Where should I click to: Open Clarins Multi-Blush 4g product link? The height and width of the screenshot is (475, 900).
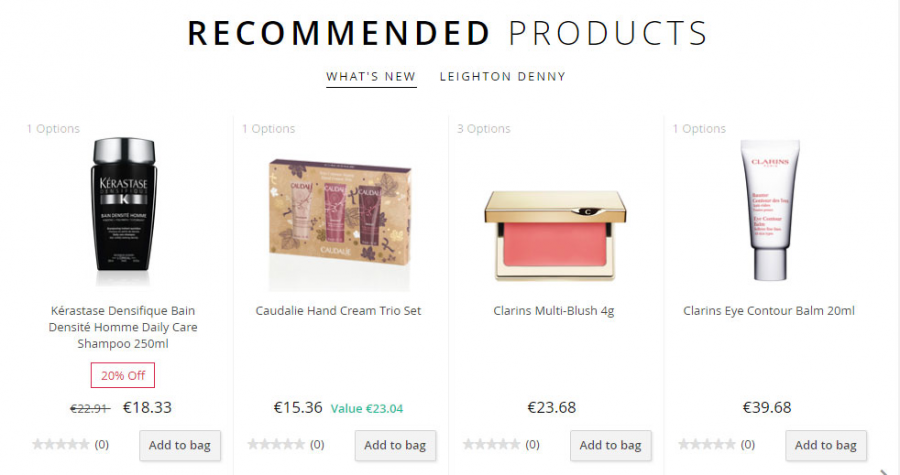[554, 311]
